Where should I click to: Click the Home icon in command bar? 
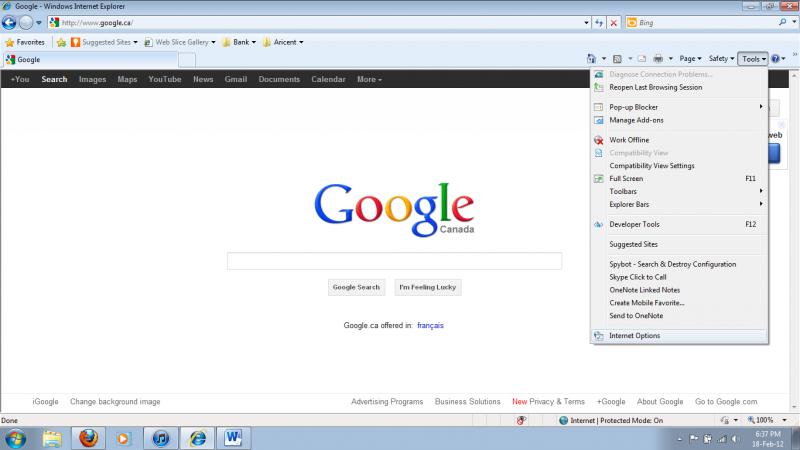pyautogui.click(x=591, y=59)
